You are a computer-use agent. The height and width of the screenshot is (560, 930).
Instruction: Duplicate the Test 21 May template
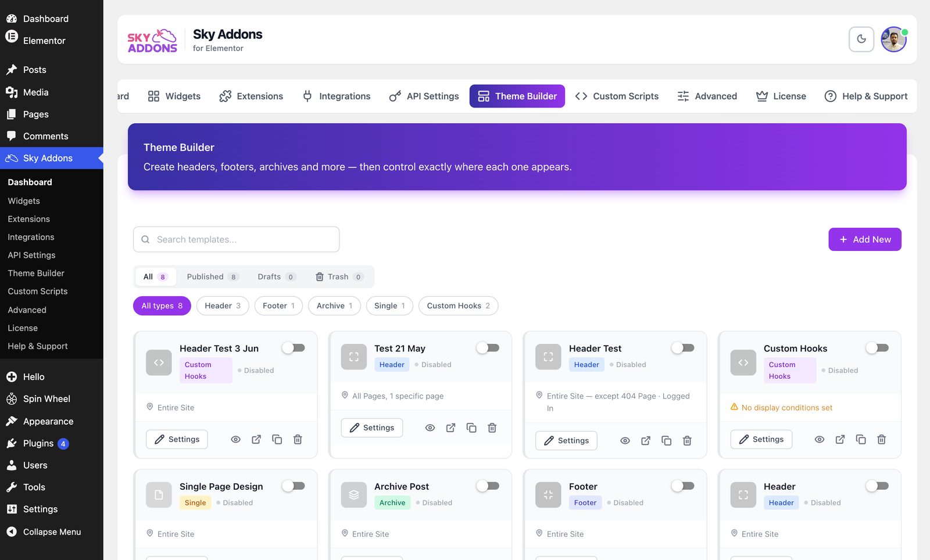pyautogui.click(x=471, y=428)
